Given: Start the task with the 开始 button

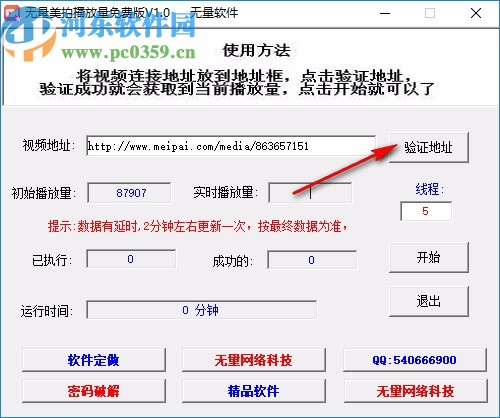Looking at the screenshot, I should 429,258.
